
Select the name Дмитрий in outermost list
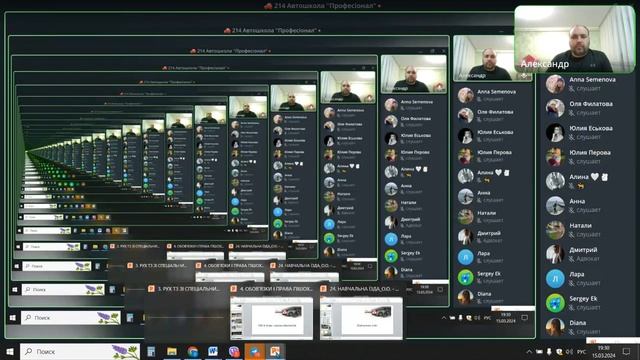coord(583,250)
